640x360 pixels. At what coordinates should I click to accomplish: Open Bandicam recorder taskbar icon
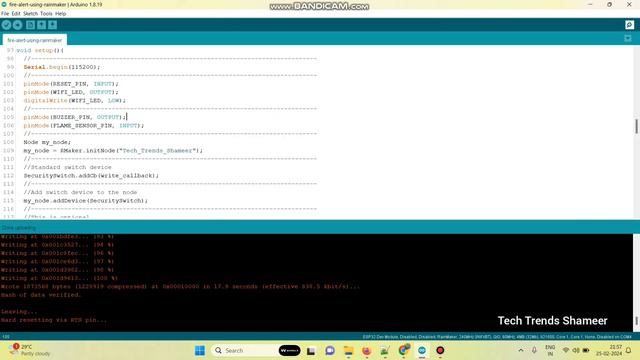[440, 351]
